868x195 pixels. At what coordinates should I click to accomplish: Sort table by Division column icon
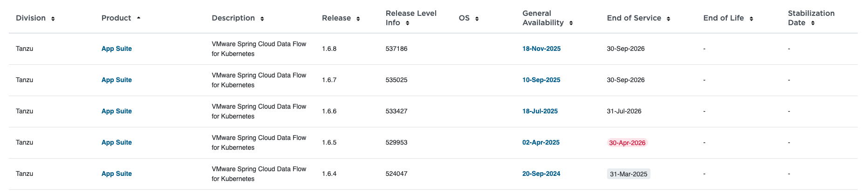point(53,19)
